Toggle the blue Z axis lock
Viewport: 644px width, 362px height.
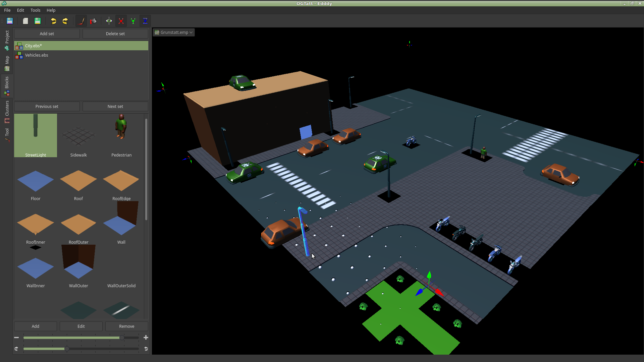pos(145,21)
